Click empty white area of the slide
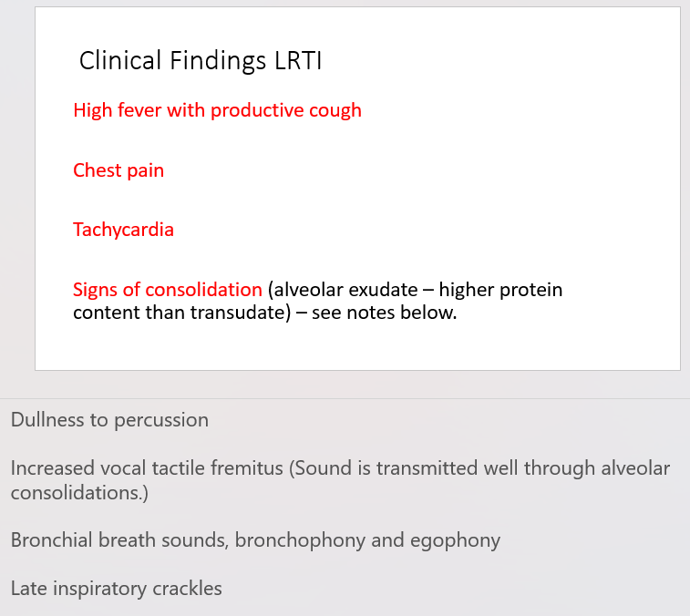The image size is (690, 616). 528,176
